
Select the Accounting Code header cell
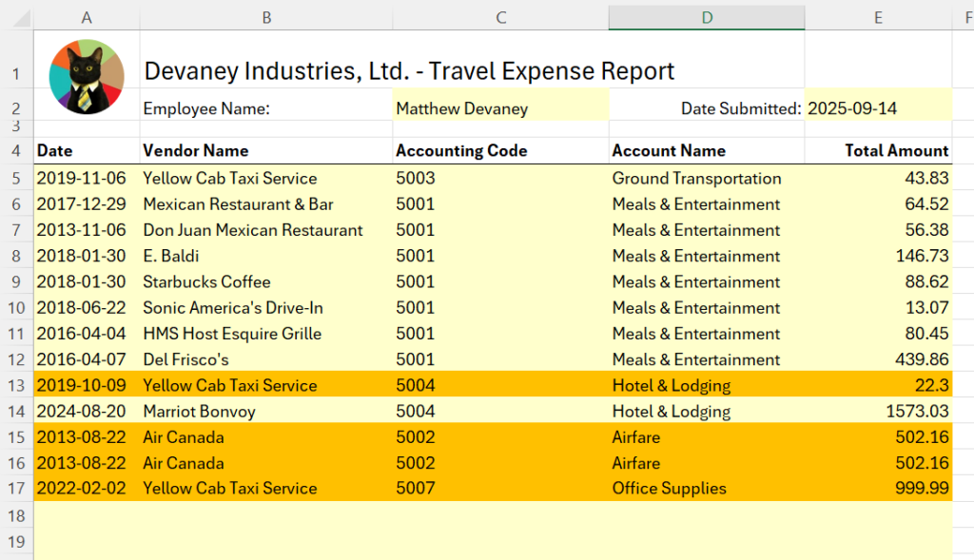click(x=499, y=150)
